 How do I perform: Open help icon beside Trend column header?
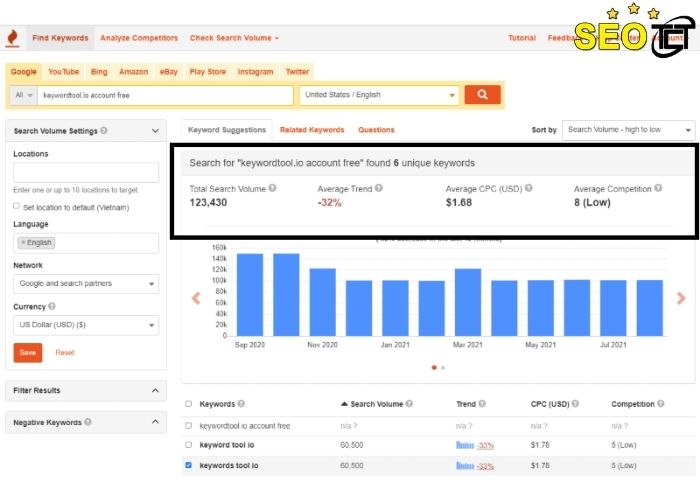tap(482, 404)
